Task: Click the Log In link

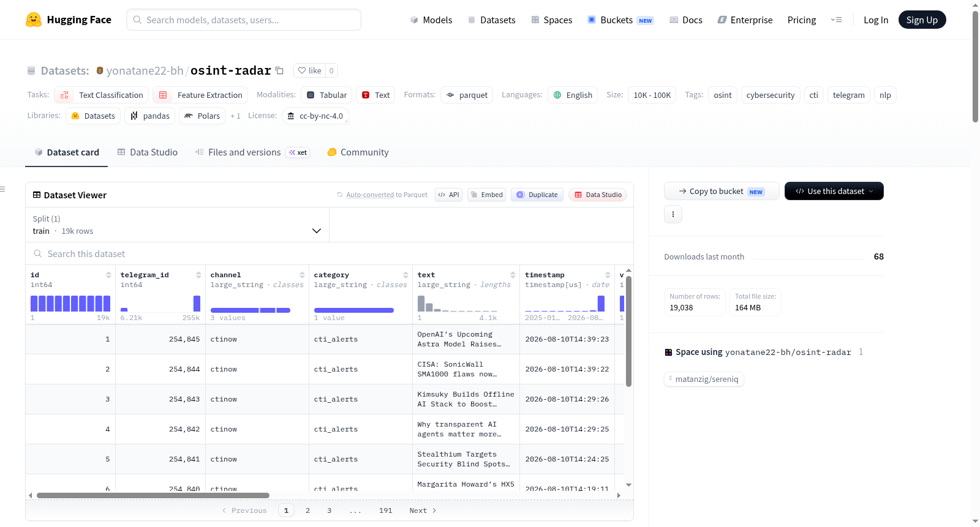Action: [876, 20]
